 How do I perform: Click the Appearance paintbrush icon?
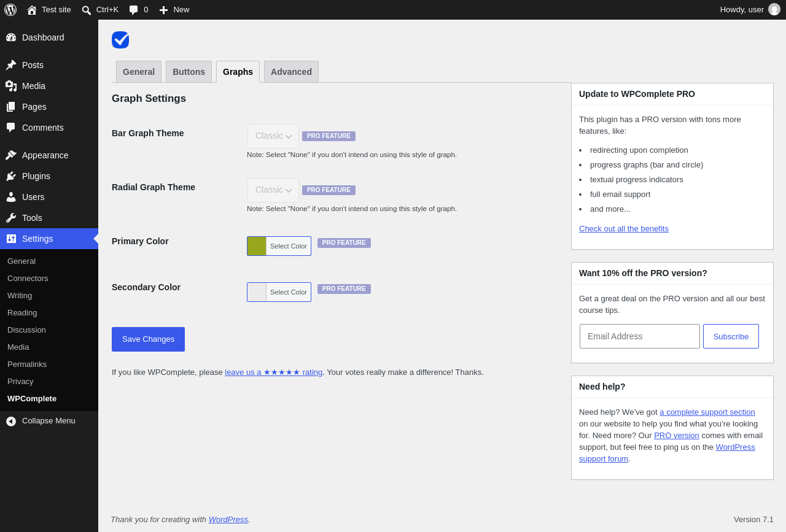point(11,155)
